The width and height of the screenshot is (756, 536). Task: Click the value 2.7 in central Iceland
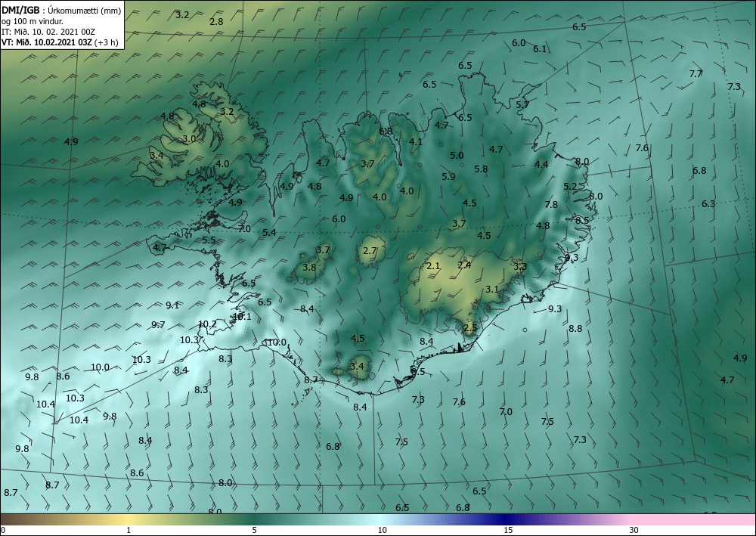click(370, 251)
